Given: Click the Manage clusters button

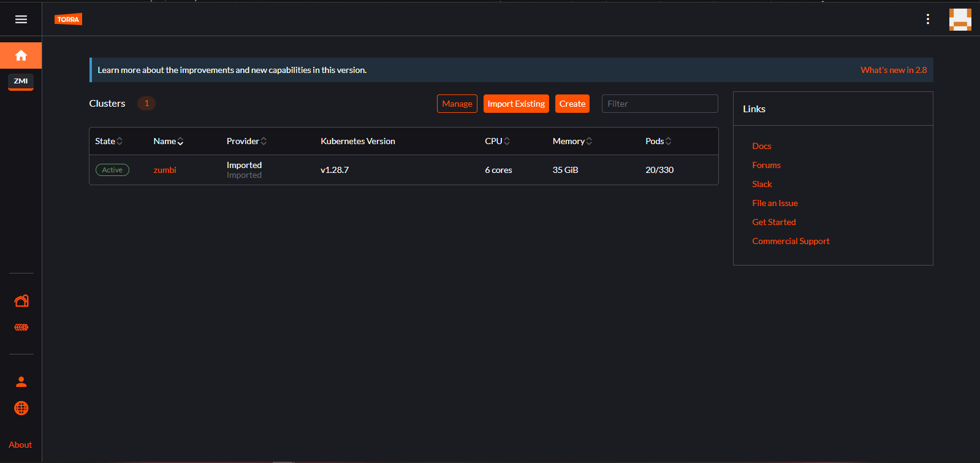Looking at the screenshot, I should coord(457,104).
